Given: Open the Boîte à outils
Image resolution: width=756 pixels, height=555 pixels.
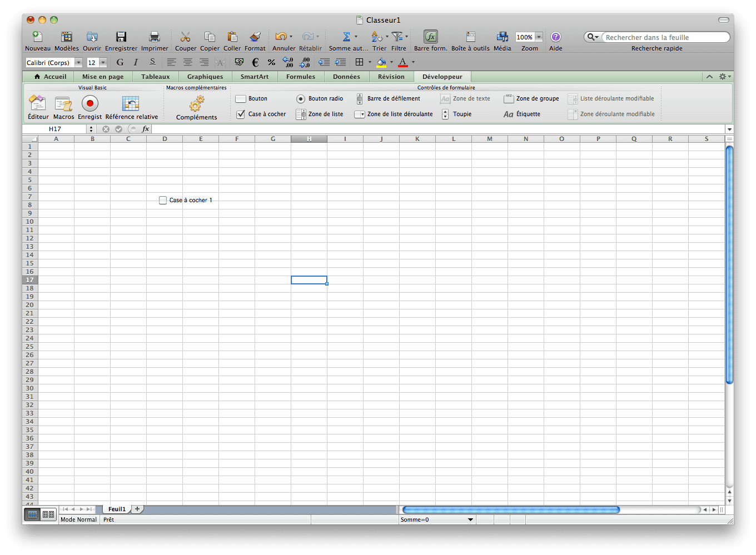Looking at the screenshot, I should click(470, 37).
